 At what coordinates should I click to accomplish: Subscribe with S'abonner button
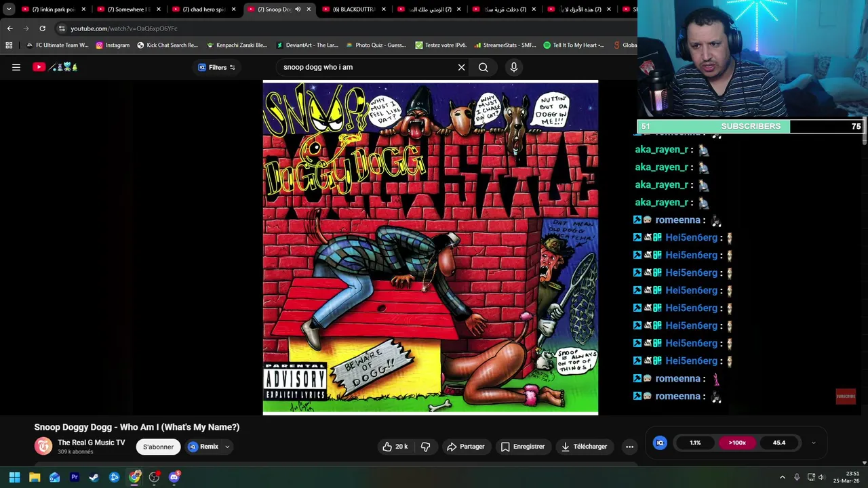coord(158,447)
